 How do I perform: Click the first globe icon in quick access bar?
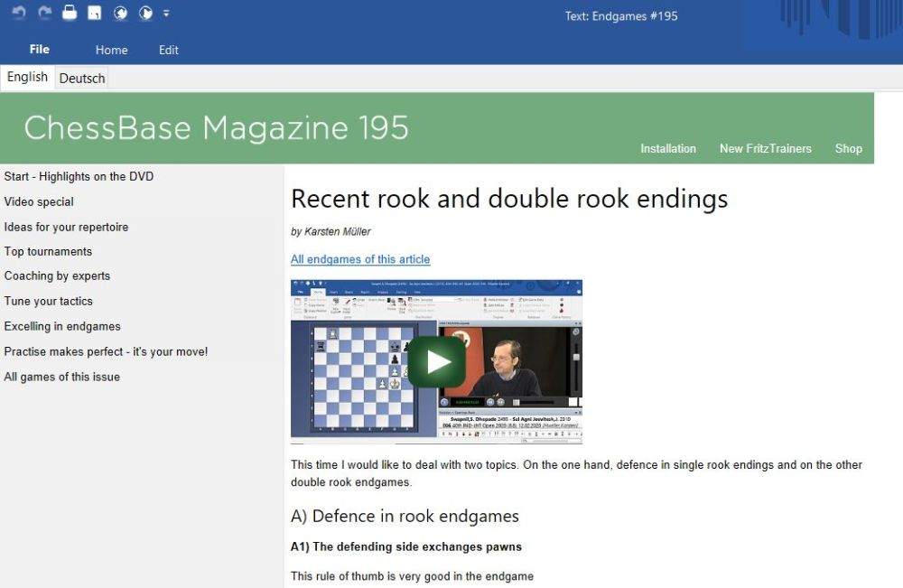click(120, 14)
